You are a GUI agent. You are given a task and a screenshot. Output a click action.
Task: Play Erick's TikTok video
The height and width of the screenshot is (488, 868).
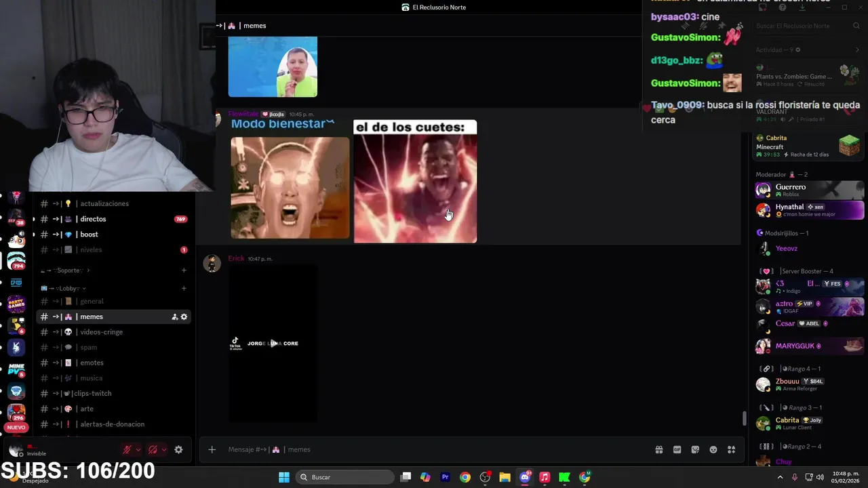[273, 344]
